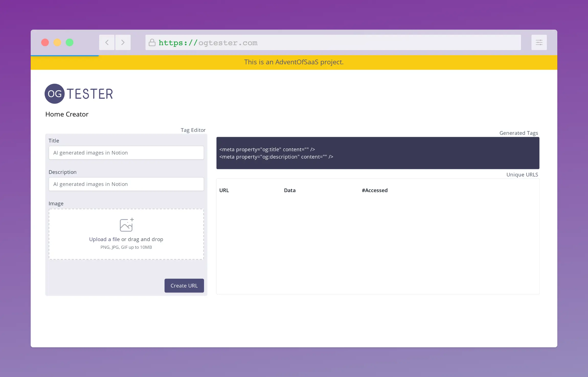Click the Title input field

(126, 152)
